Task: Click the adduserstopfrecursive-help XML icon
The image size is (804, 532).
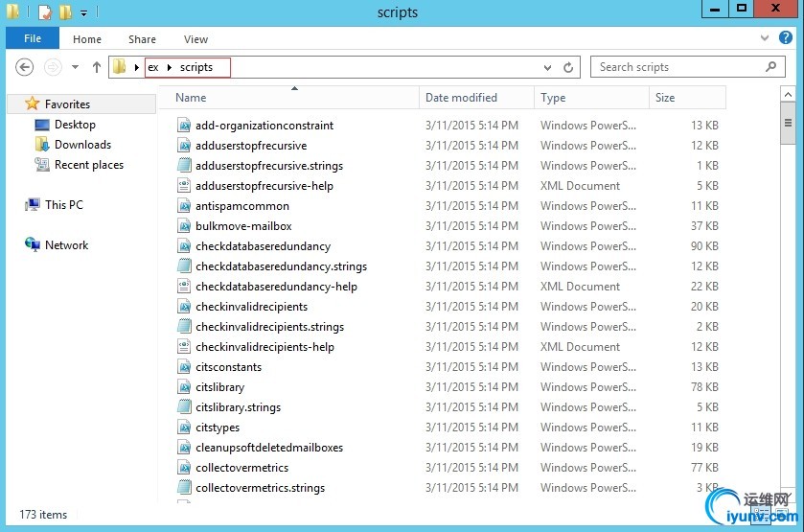Action: tap(184, 185)
